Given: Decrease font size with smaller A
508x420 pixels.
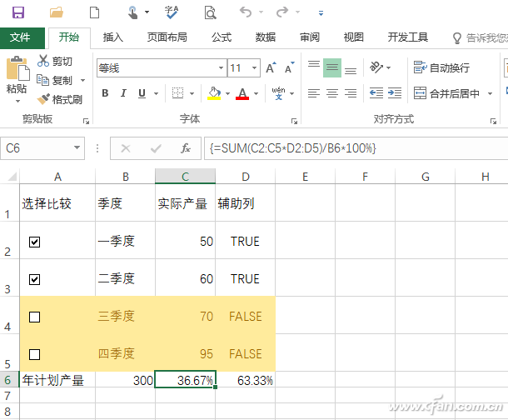Looking at the screenshot, I should 289,67.
